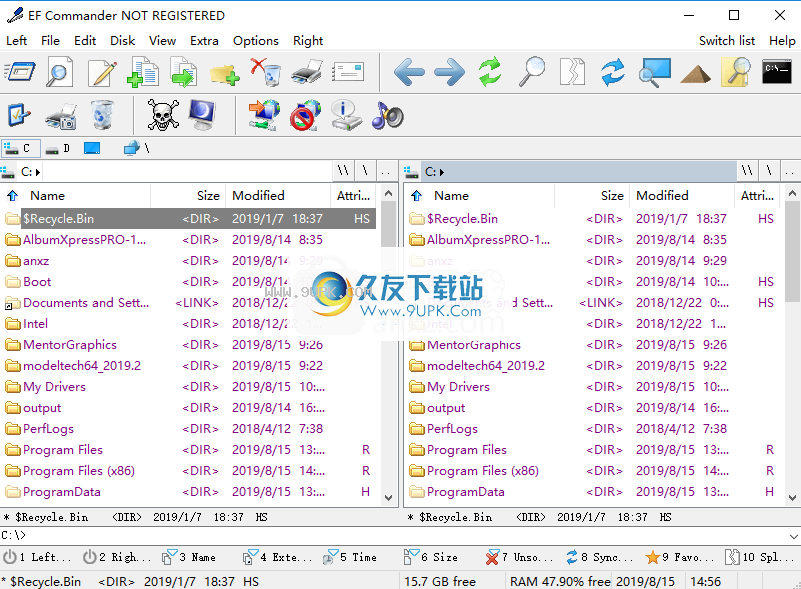This screenshot has height=589, width=801.
Task: Click the monitor with magnifier icon
Action: (654, 73)
